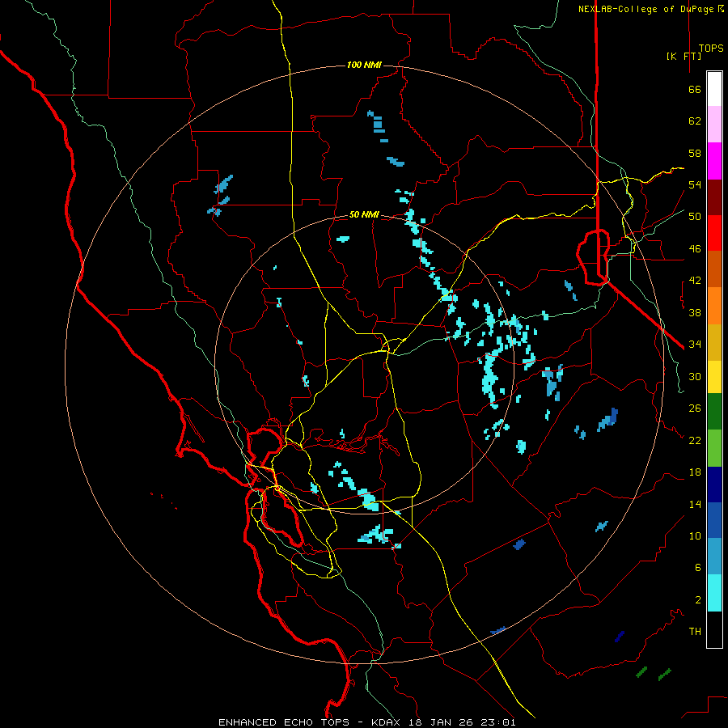Click the "100 NMI" range ring label

pos(364,65)
